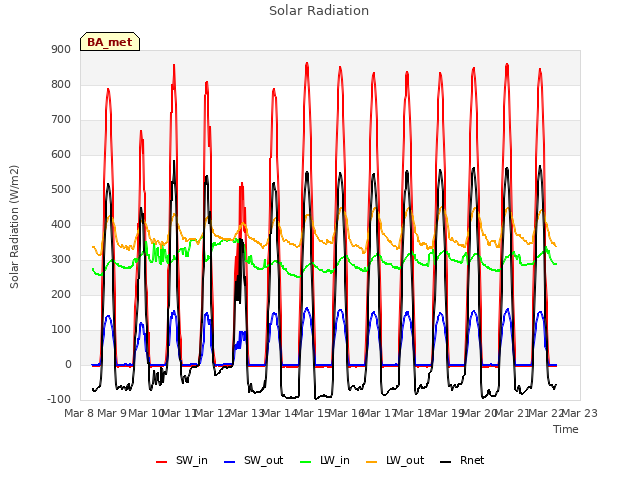Click the black Rnet legend color marker
The image size is (640, 480).
(x=446, y=462)
